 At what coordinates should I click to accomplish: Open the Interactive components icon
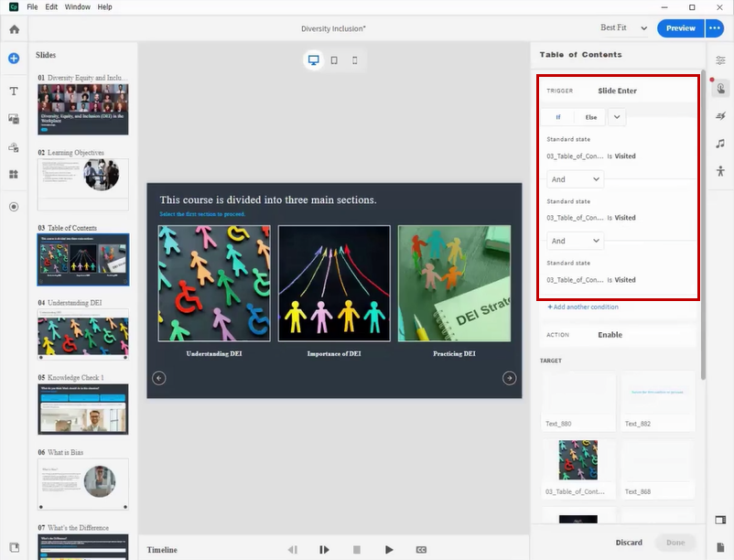click(x=14, y=147)
